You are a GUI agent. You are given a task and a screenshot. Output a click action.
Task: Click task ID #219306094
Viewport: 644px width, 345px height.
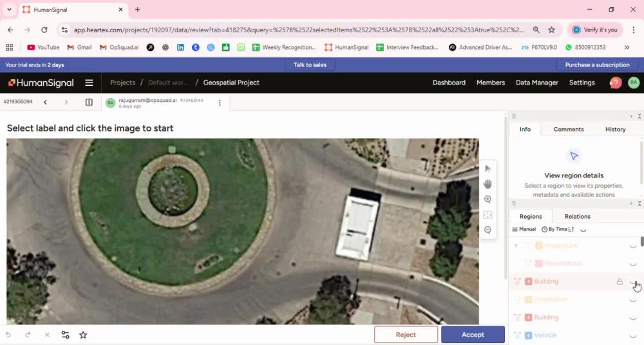18,102
